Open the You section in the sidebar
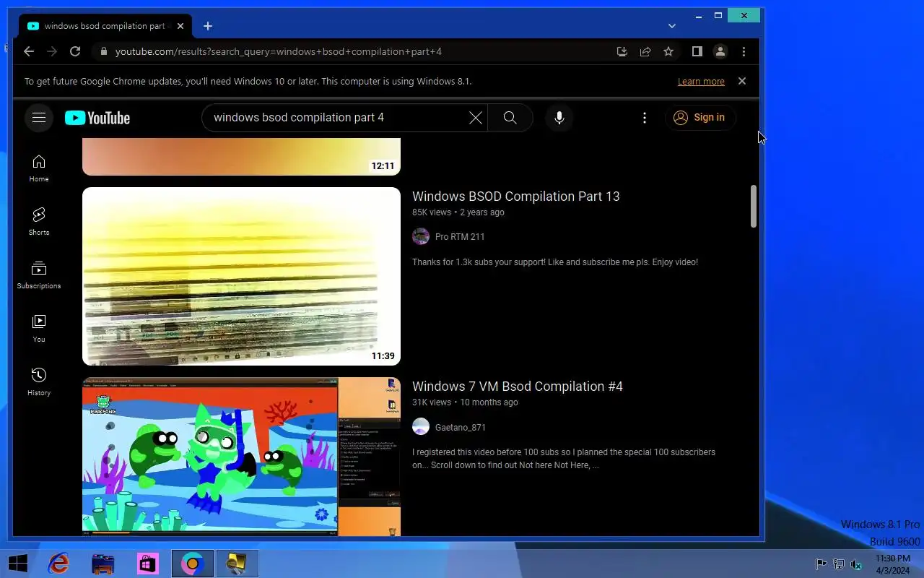This screenshot has height=578, width=924. pyautogui.click(x=39, y=329)
